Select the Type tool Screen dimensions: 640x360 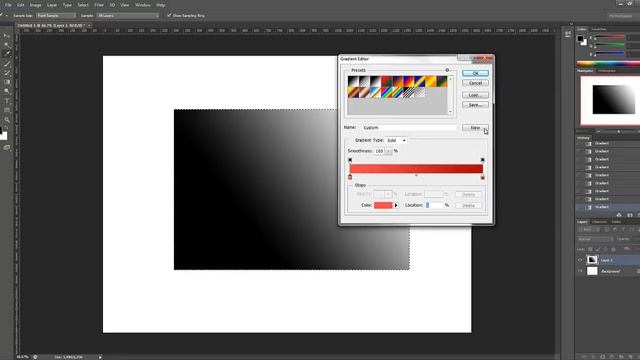coord(7,101)
